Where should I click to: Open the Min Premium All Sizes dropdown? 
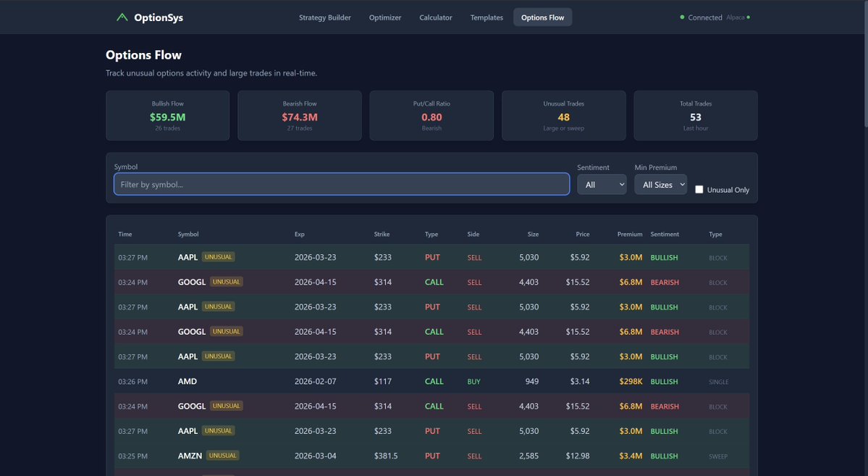tap(660, 184)
